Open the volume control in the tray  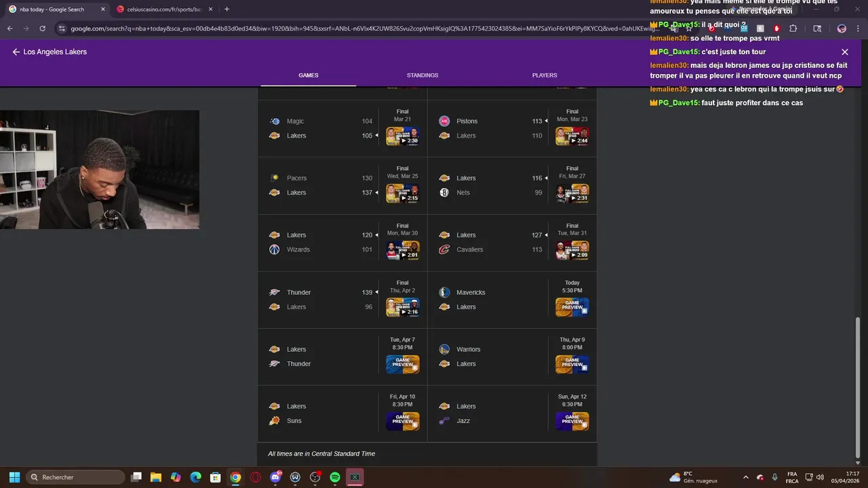[820, 477]
